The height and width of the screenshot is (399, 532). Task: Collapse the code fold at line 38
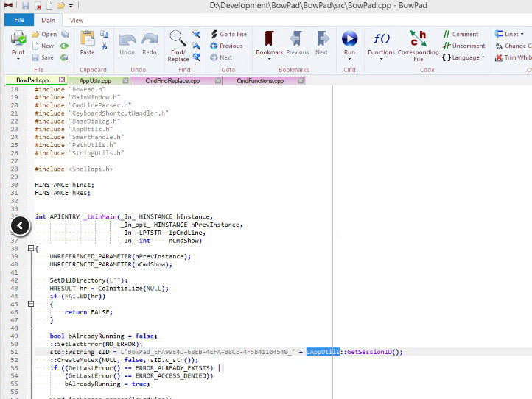click(31, 249)
